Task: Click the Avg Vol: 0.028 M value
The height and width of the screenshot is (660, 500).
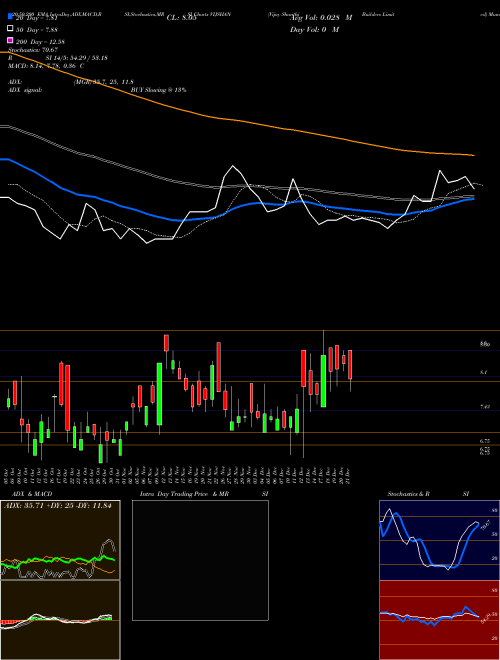Action: 322,18
